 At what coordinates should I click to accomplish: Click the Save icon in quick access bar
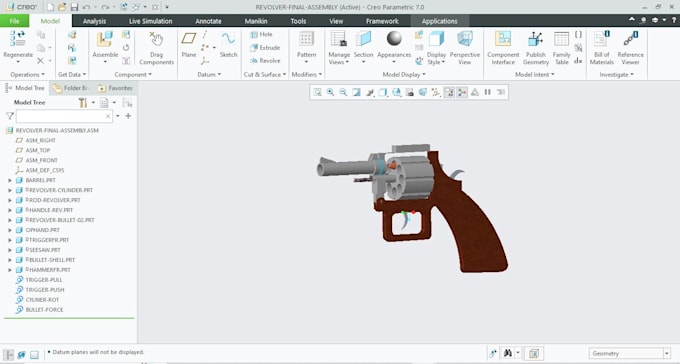tap(74, 7)
